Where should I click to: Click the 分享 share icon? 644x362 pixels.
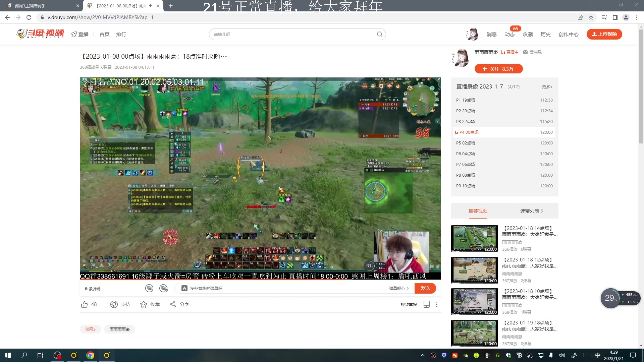(x=173, y=304)
